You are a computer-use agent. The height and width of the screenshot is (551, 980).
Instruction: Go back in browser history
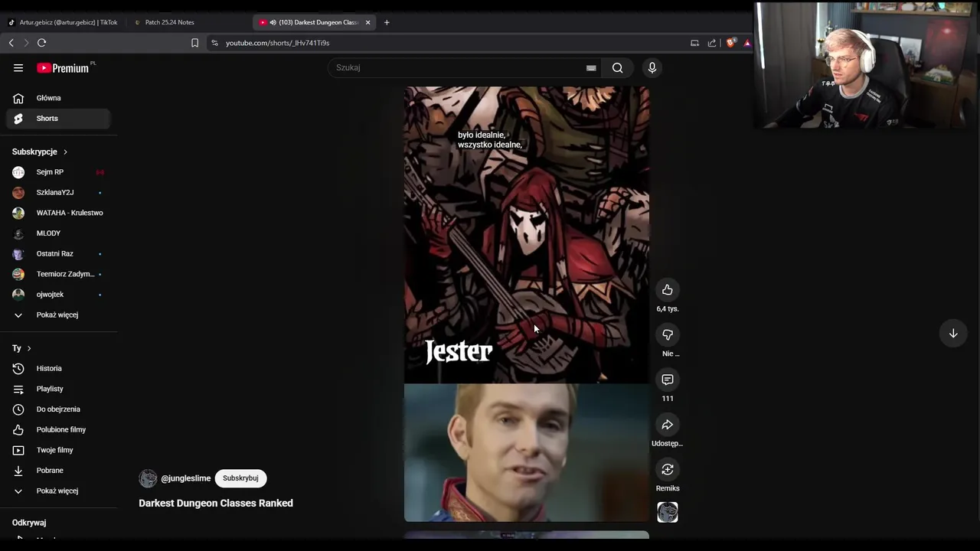point(11,43)
